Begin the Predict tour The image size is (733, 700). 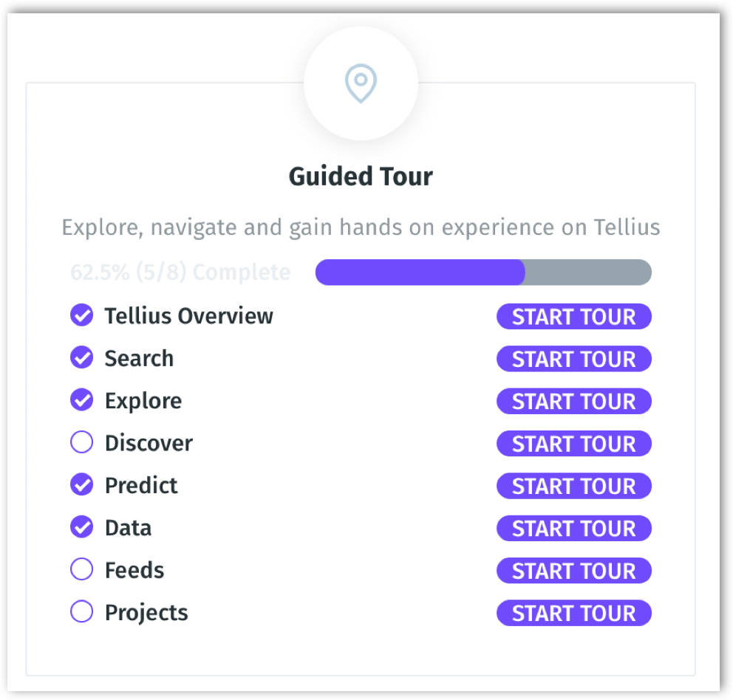click(573, 486)
